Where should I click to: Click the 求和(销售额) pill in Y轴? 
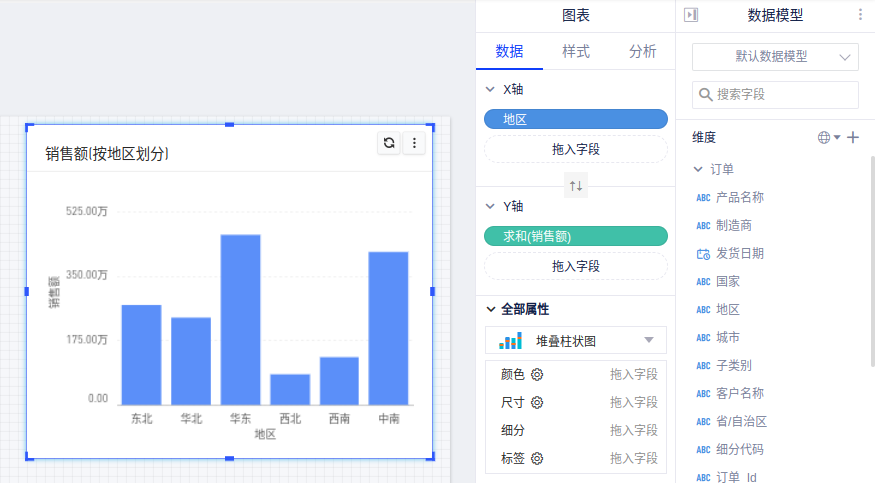tap(575, 237)
